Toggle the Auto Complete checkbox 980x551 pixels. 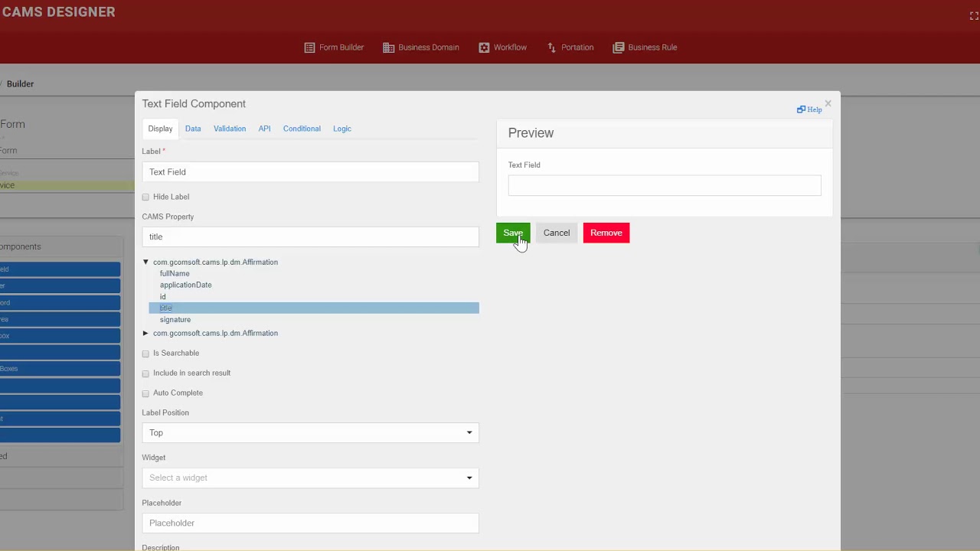(145, 393)
